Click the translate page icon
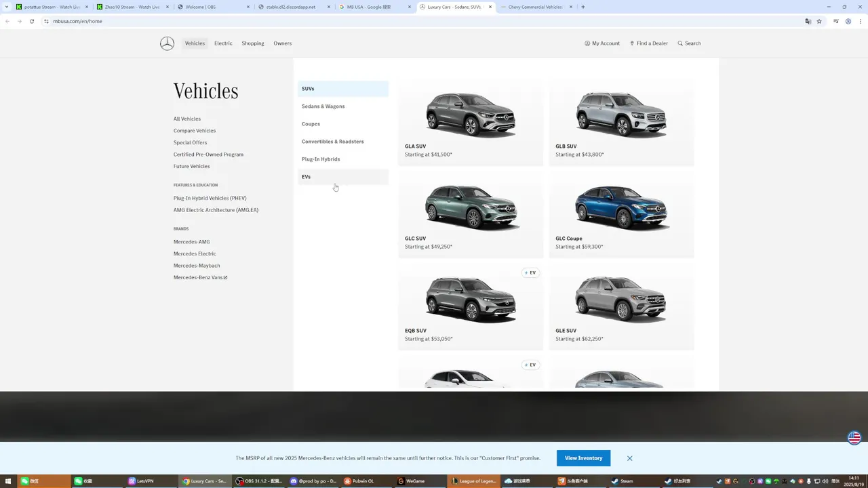This screenshot has height=488, width=868. [808, 21]
